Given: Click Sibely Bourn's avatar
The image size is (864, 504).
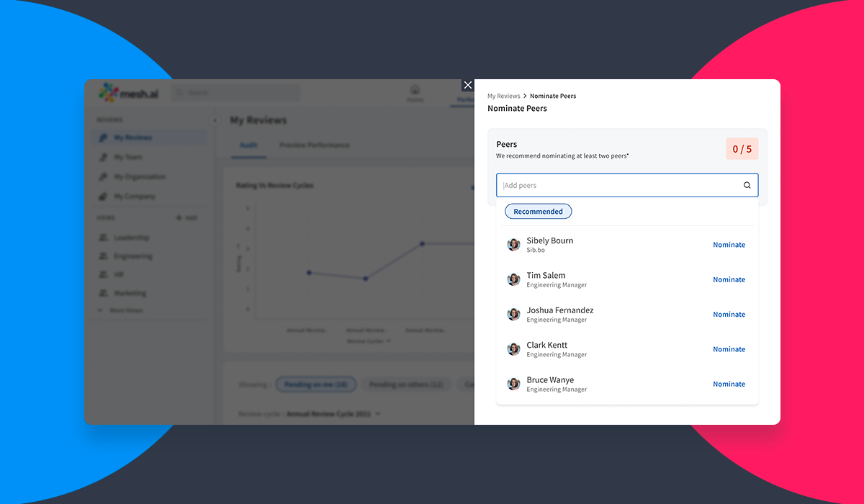Looking at the screenshot, I should pyautogui.click(x=513, y=245).
